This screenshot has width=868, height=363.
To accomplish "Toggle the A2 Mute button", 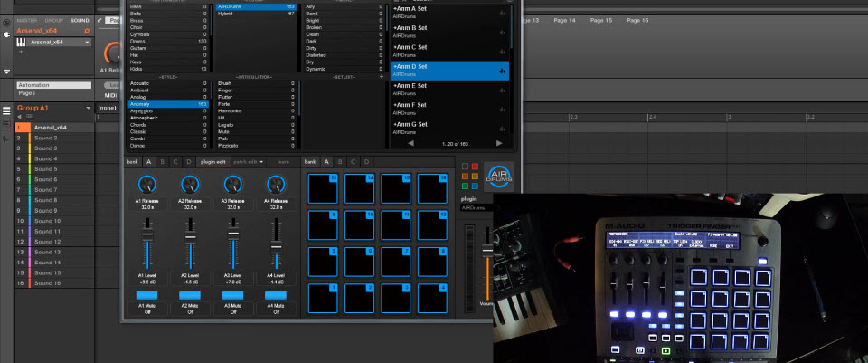I will click(x=190, y=295).
